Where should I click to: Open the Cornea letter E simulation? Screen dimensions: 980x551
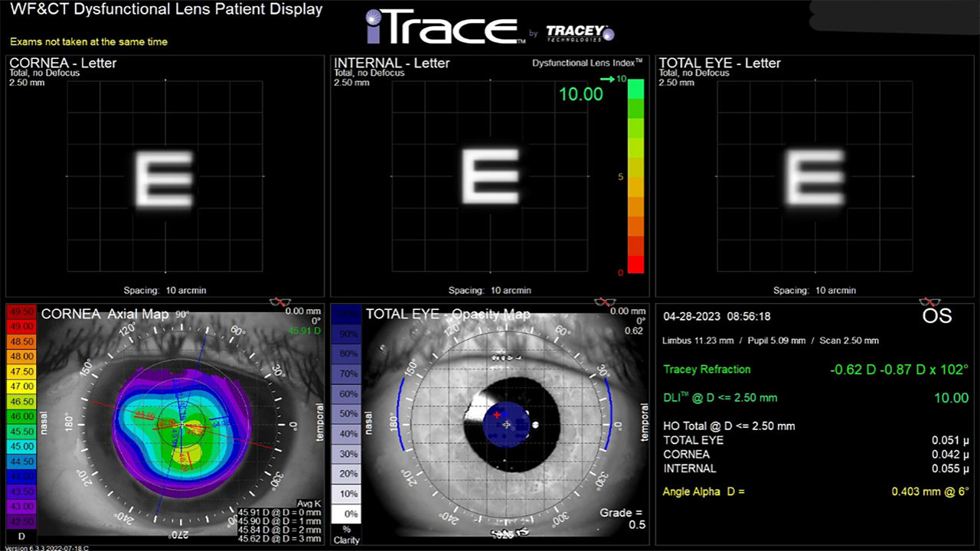click(165, 180)
